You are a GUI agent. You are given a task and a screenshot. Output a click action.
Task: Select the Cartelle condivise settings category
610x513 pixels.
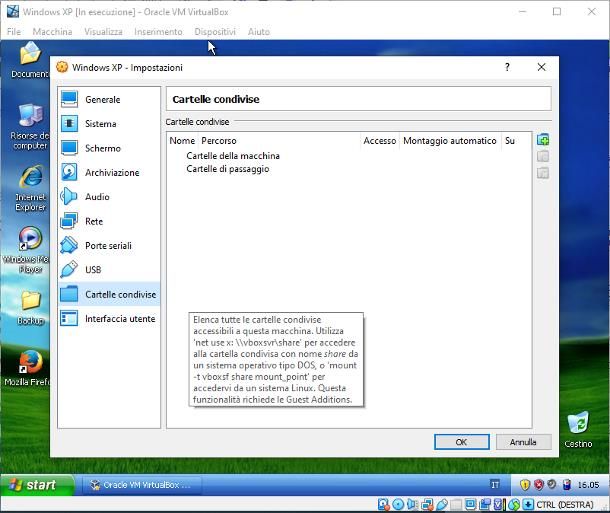coord(109,294)
